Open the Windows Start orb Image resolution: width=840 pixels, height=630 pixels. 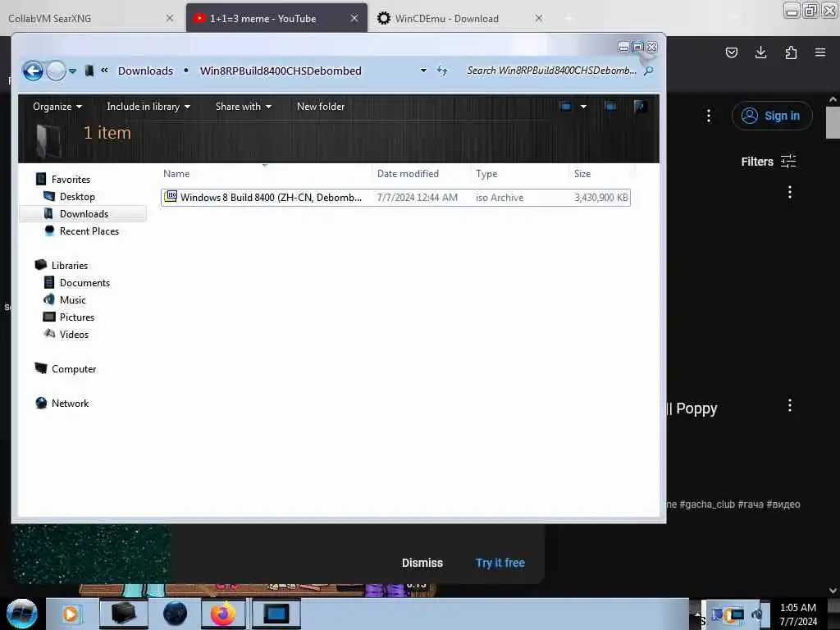22,614
